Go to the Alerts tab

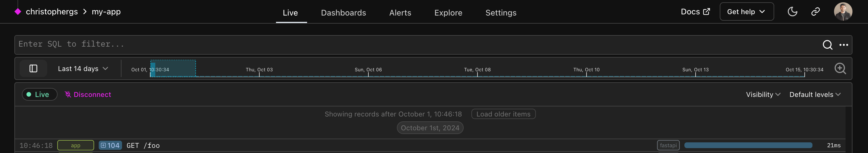(x=400, y=13)
